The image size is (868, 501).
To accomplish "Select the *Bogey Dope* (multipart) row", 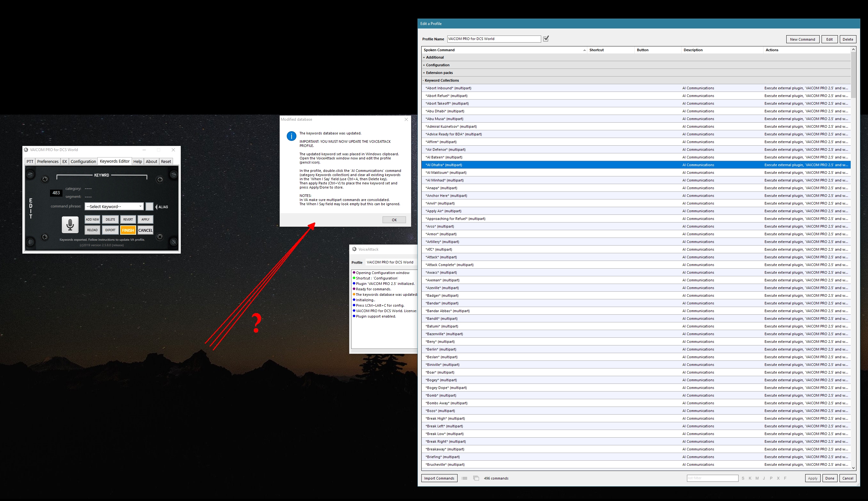I will 636,387.
